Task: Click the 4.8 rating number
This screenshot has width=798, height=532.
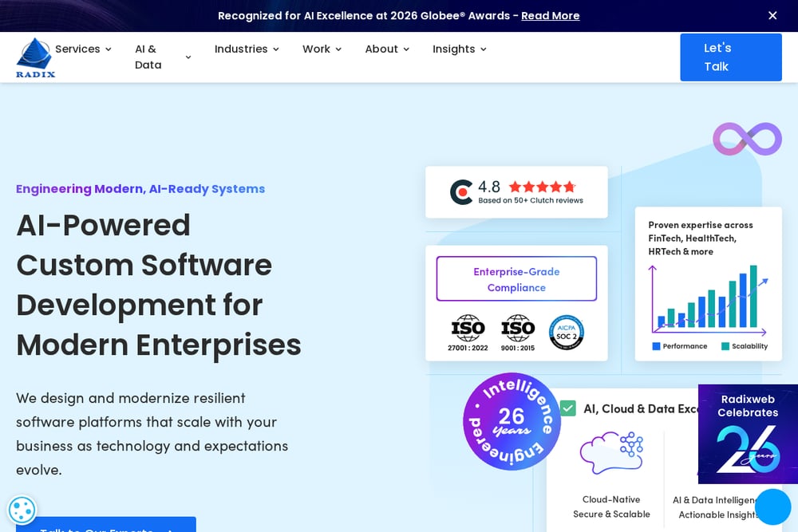Action: pos(489,187)
